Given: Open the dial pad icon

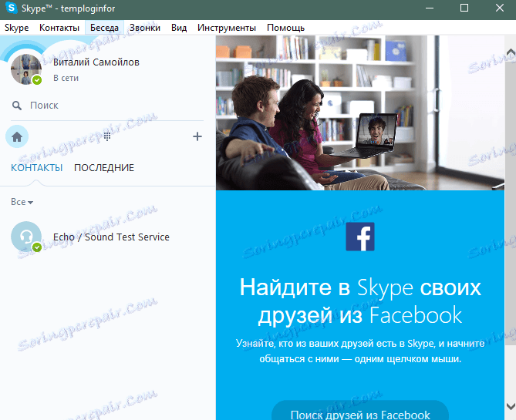Looking at the screenshot, I should pos(107,136).
